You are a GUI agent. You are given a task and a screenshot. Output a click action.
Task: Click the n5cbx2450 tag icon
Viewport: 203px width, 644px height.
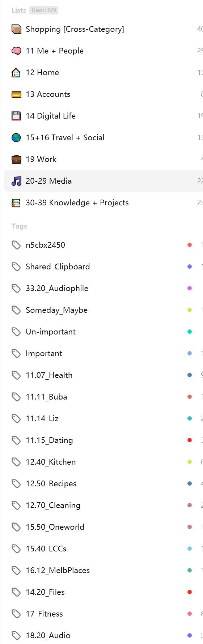click(16, 245)
